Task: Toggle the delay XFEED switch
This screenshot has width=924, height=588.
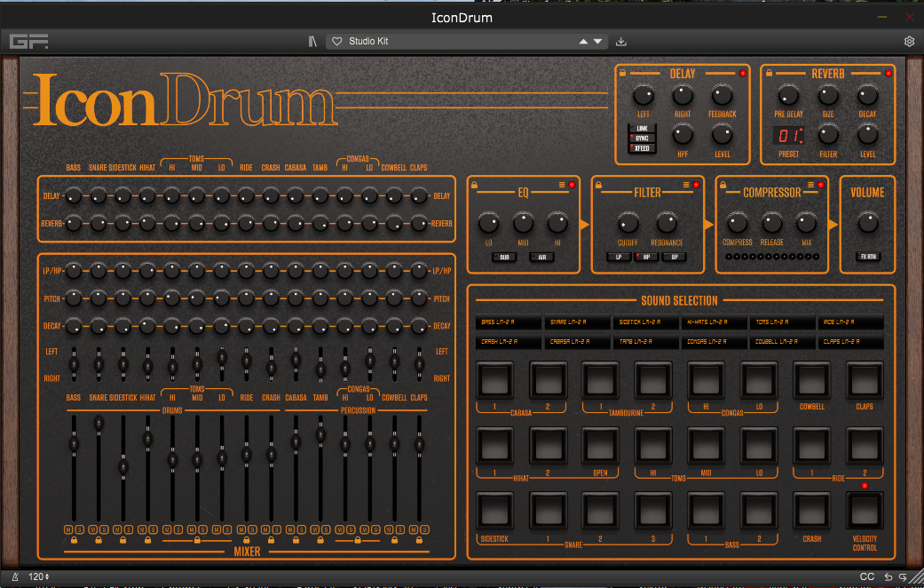Action: click(x=642, y=148)
